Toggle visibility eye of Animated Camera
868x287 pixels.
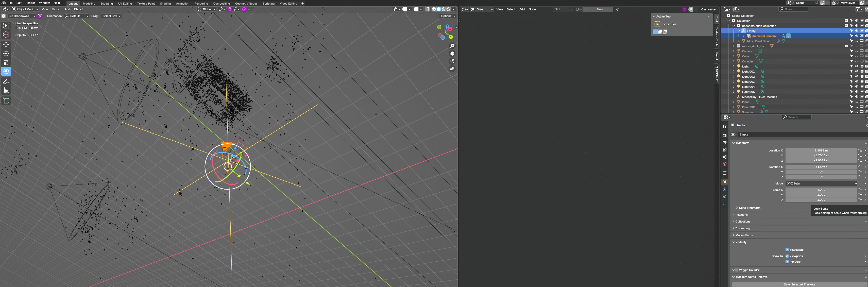click(x=857, y=36)
